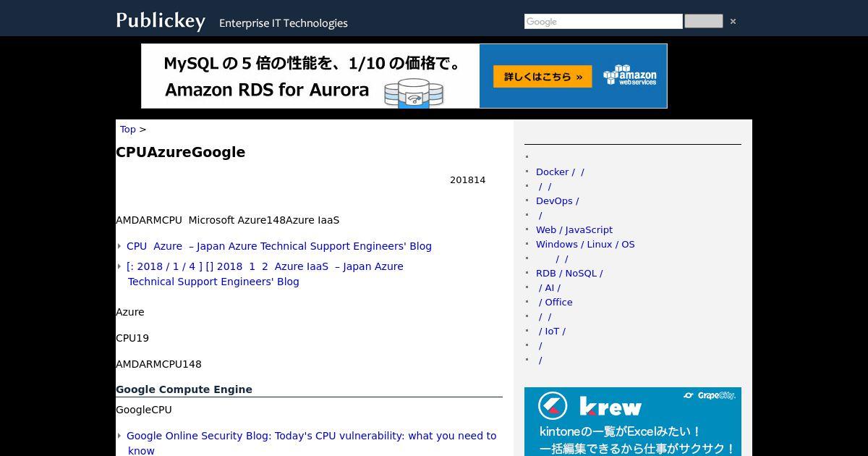Open the Web / JavaScript category link

pos(574,229)
